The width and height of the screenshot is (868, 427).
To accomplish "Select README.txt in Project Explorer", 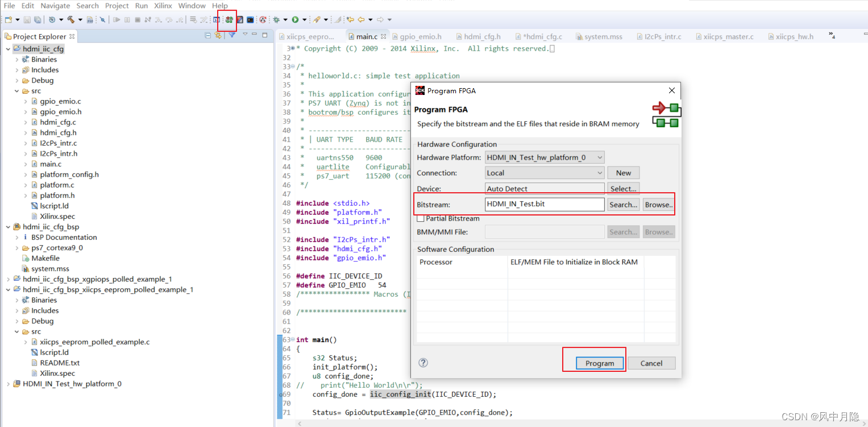I will click(x=60, y=363).
